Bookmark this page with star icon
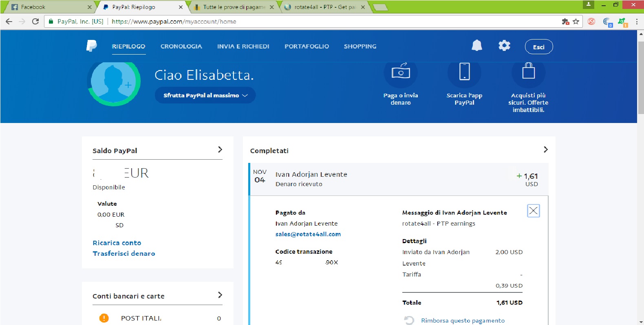Viewport: 644px width, 325px height. tap(576, 21)
